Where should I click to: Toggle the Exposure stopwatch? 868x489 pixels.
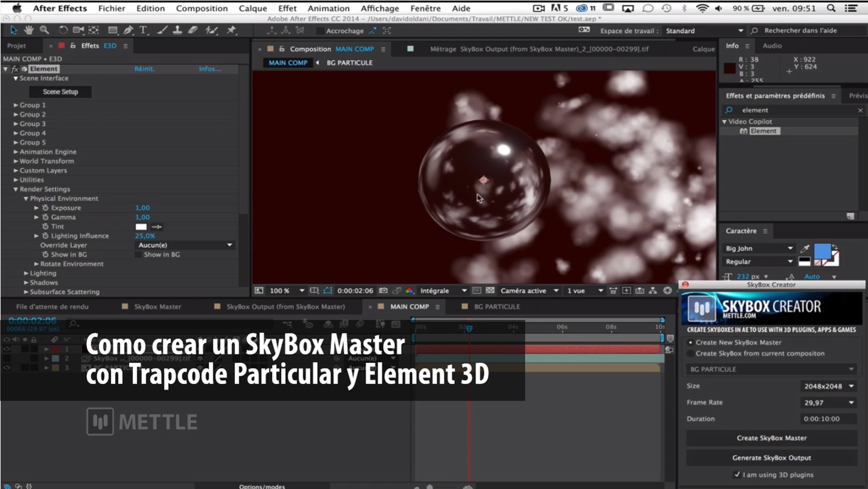pos(45,208)
